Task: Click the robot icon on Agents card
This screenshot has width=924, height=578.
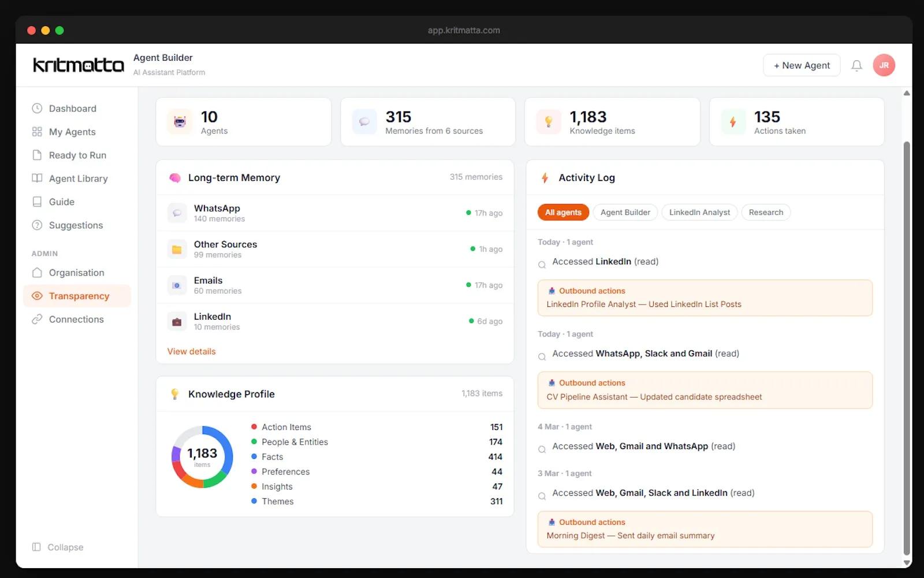Action: [180, 122]
